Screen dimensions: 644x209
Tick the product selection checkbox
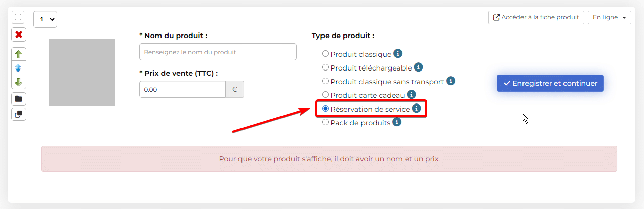coord(18,17)
